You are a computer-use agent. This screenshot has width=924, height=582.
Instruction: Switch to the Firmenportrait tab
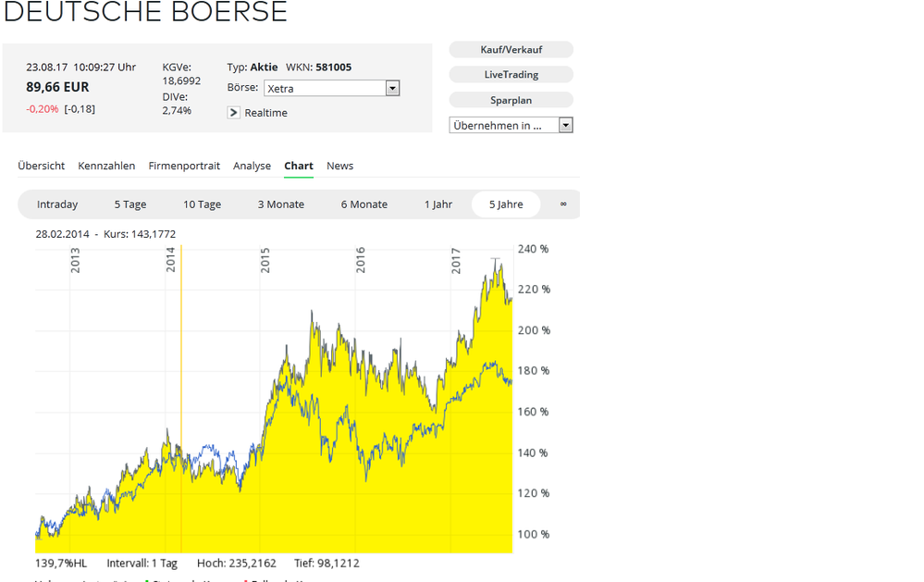click(x=184, y=166)
